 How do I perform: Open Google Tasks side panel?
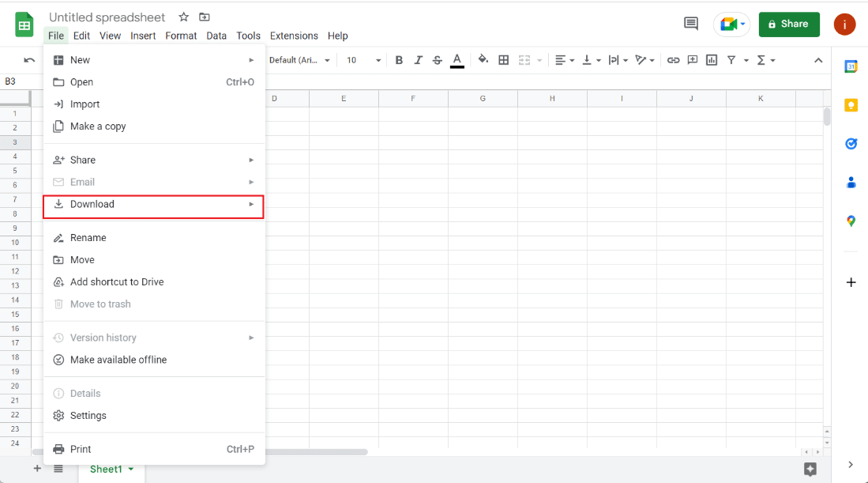(851, 143)
